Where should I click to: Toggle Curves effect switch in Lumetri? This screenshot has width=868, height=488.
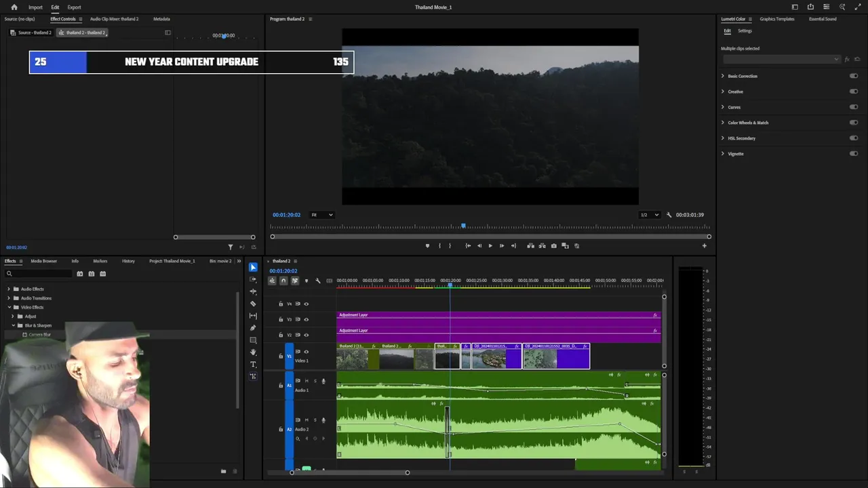pyautogui.click(x=854, y=107)
